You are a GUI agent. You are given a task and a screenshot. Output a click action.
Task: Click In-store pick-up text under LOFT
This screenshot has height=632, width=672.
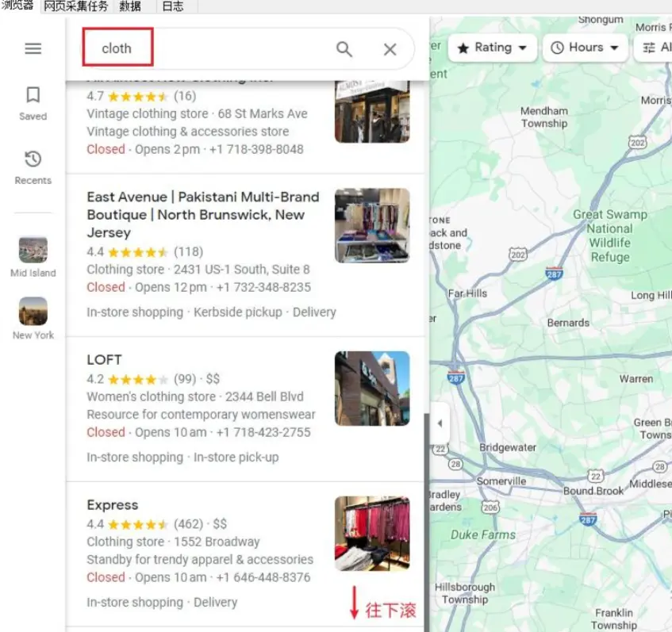tap(236, 458)
